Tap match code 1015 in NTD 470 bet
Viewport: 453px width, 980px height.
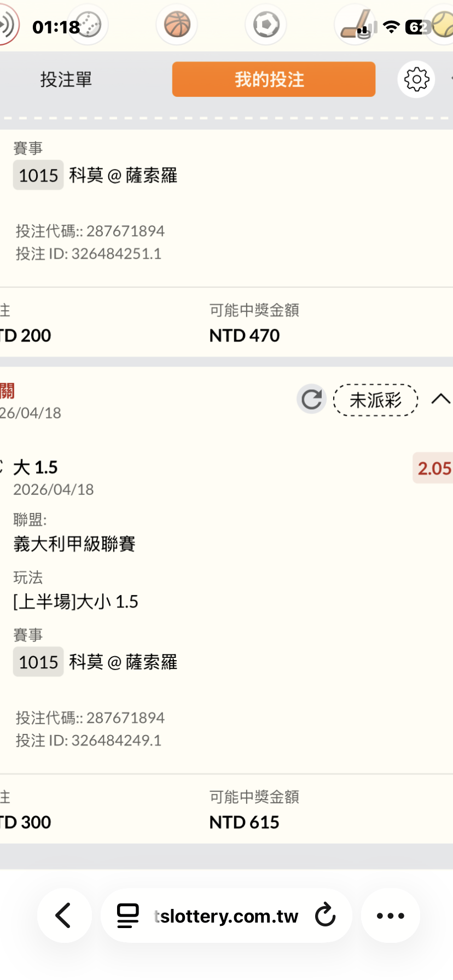[x=38, y=176]
